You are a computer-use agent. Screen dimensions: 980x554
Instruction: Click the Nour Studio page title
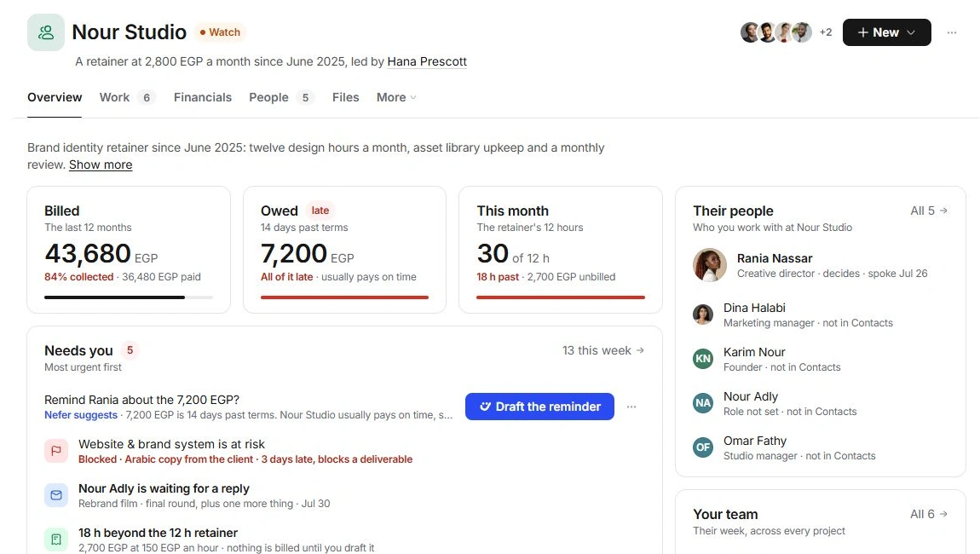click(130, 32)
